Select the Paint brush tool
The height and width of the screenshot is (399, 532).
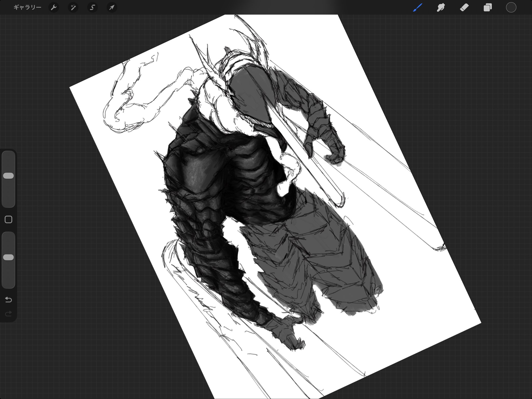[417, 8]
